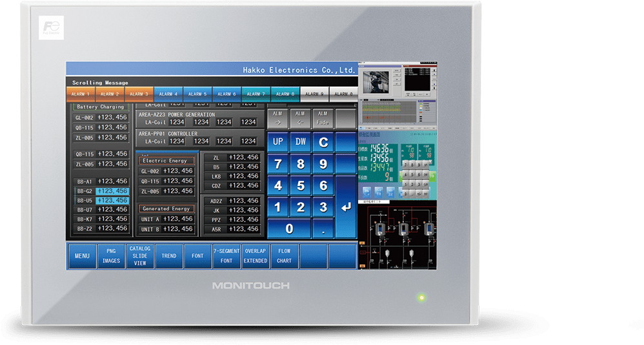Select highlighted BB-U5 value field
The width and height of the screenshot is (644, 345).
[x=112, y=201]
